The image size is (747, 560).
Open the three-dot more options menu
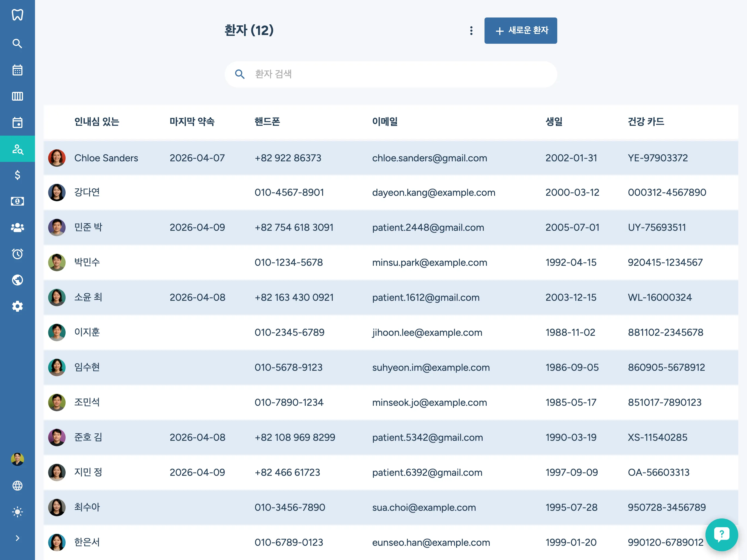tap(471, 31)
